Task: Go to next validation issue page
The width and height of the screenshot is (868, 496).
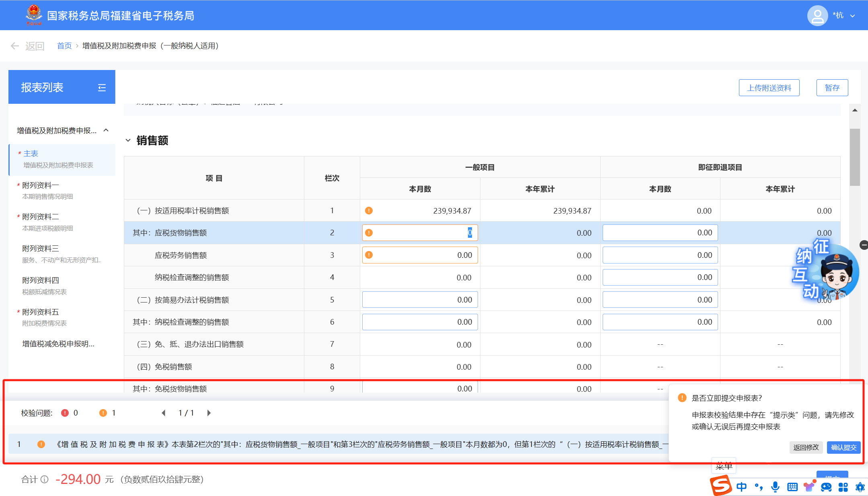Action: click(x=209, y=413)
